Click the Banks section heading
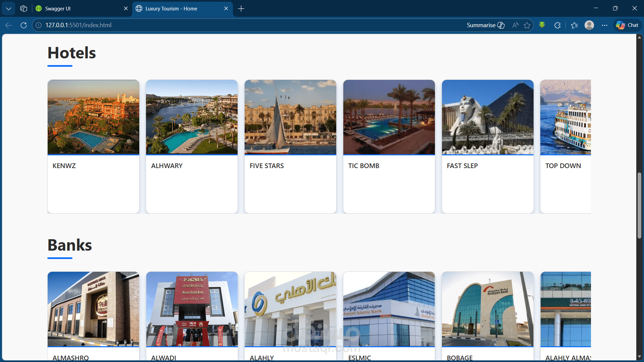Screen dimensions: 644x362 pos(70,245)
